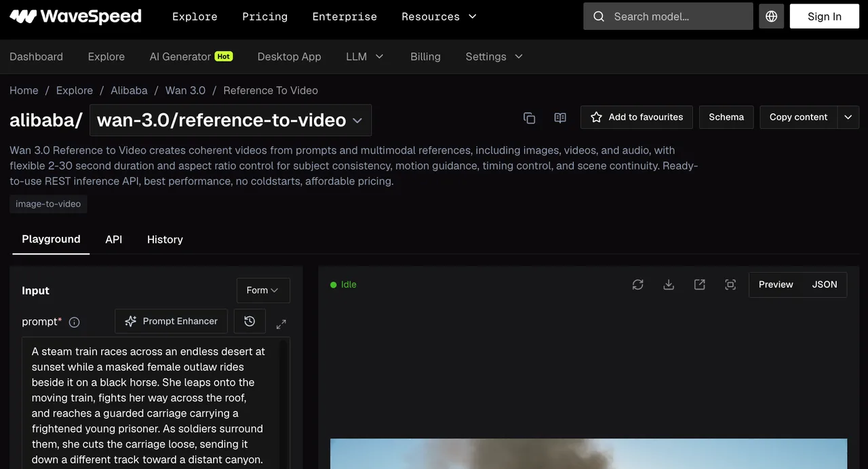The height and width of the screenshot is (469, 868).
Task: Open Billing in the sub navigation
Action: click(x=425, y=56)
